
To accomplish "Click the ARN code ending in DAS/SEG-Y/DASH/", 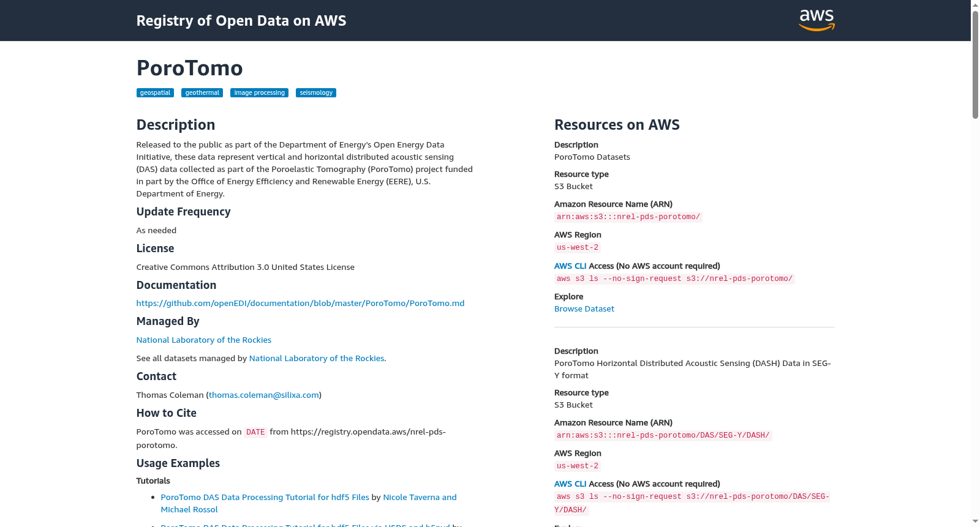I will [663, 435].
